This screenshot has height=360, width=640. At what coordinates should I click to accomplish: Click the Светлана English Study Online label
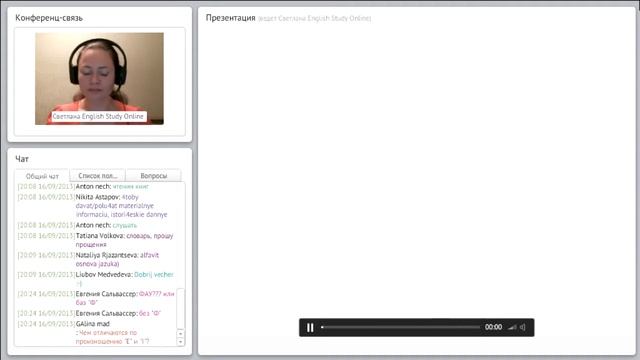pyautogui.click(x=98, y=116)
